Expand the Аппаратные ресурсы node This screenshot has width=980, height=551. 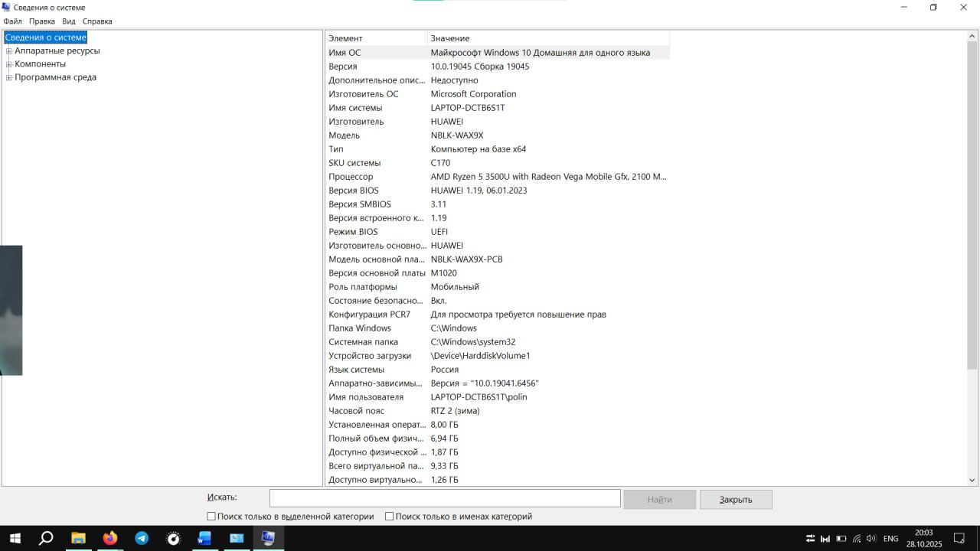[x=9, y=51]
